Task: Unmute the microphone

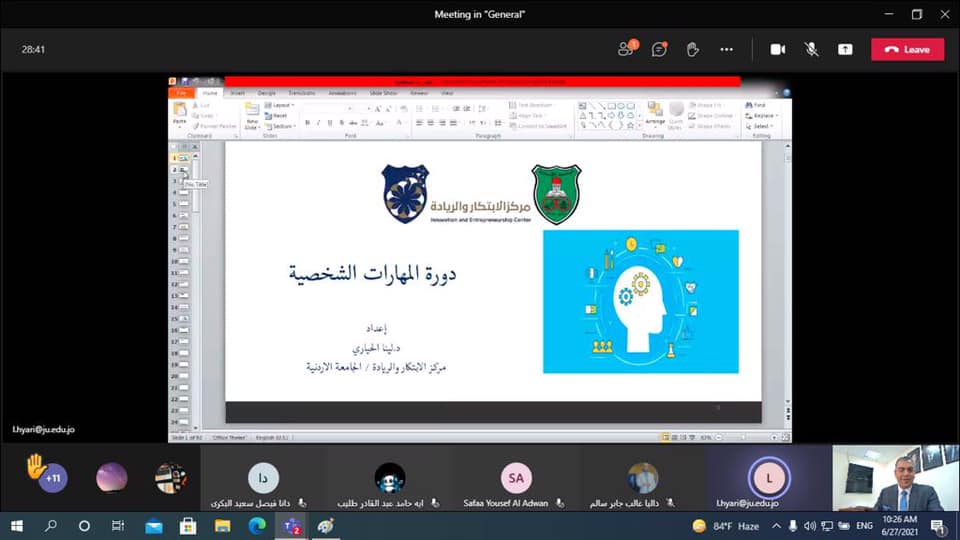Action: pos(811,49)
